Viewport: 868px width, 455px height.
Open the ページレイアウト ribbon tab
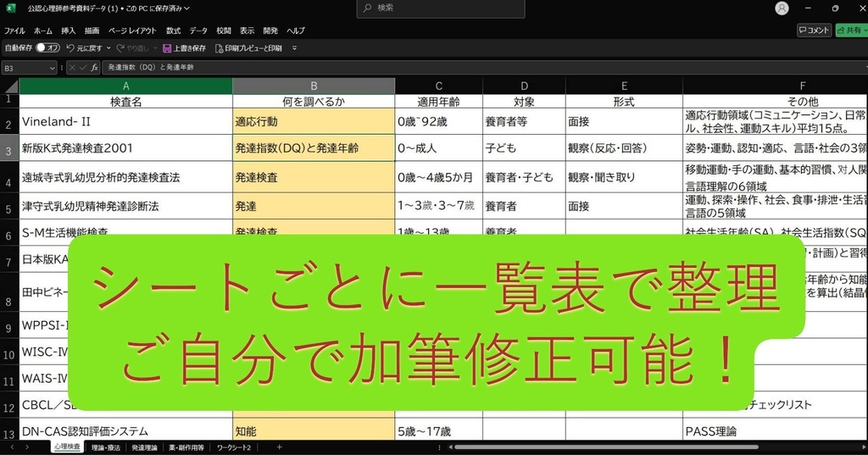click(x=132, y=31)
